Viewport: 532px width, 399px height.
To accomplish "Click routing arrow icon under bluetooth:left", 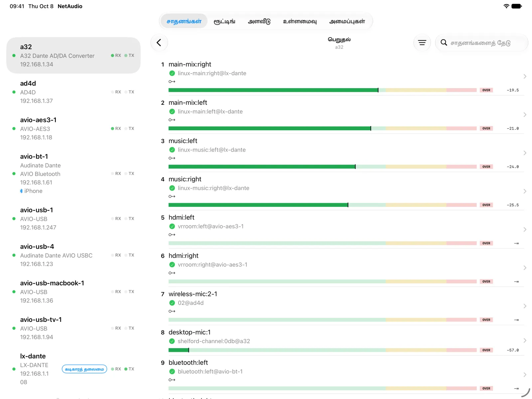I will [172, 380].
